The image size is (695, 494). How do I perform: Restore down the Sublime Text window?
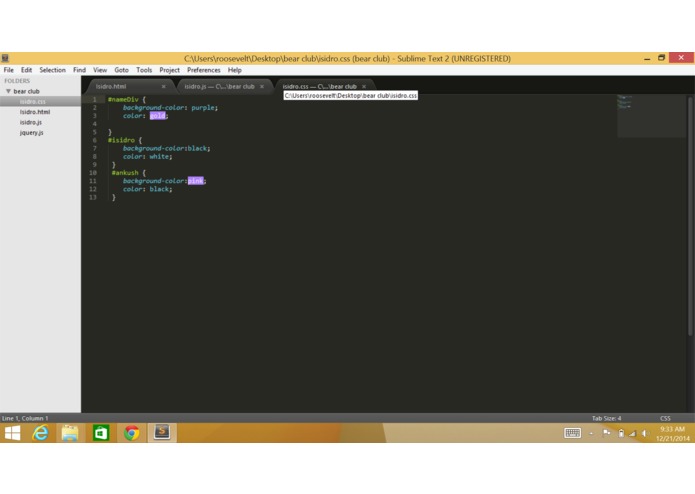(661, 58)
